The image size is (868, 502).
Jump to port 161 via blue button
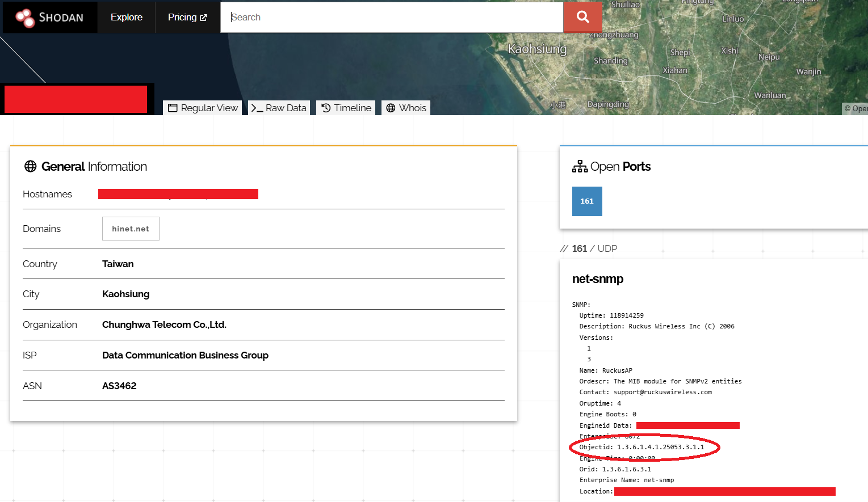[587, 201]
